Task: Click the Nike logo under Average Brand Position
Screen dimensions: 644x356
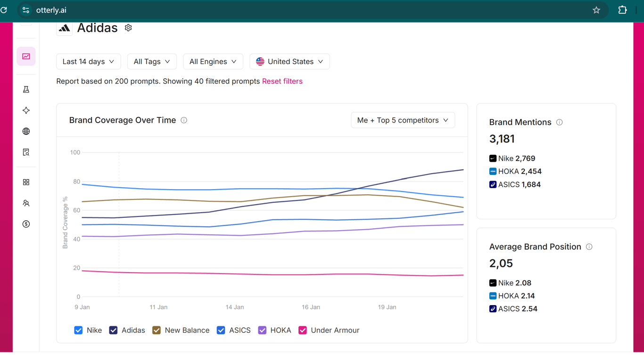Action: (x=493, y=283)
